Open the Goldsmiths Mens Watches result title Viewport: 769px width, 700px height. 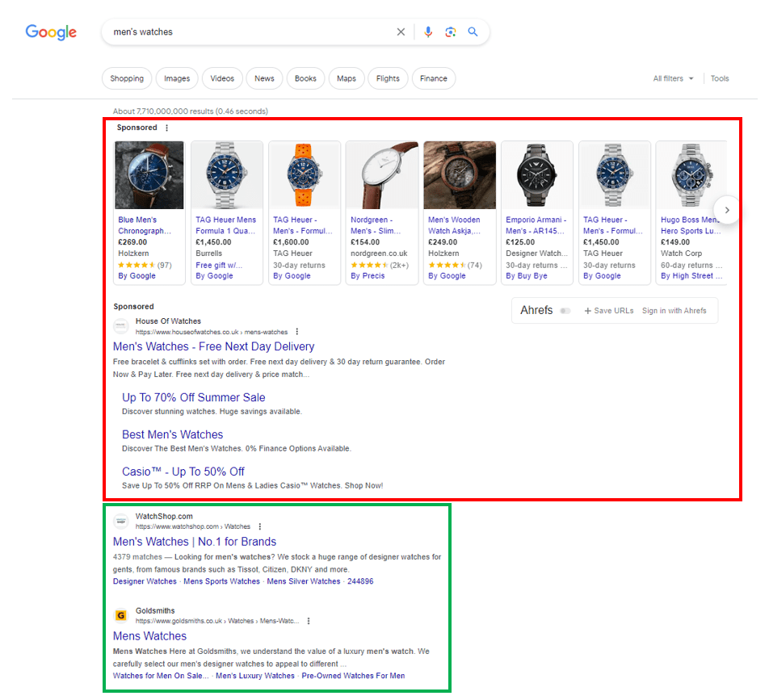click(150, 636)
